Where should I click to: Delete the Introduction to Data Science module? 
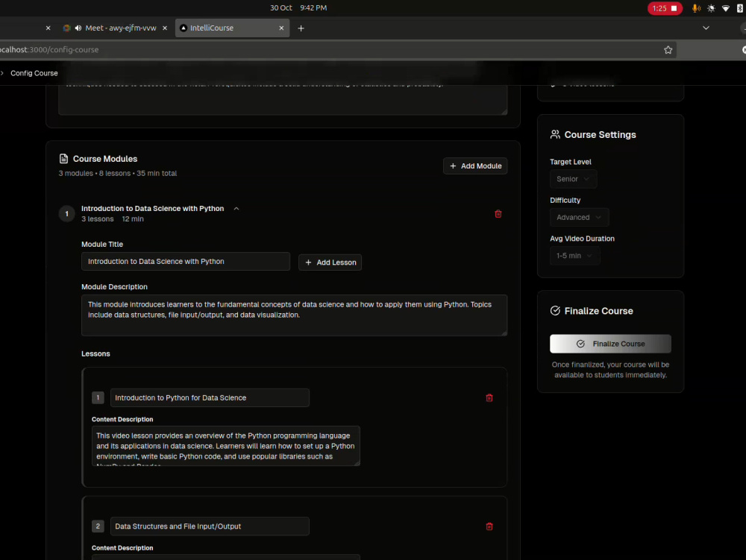498,214
